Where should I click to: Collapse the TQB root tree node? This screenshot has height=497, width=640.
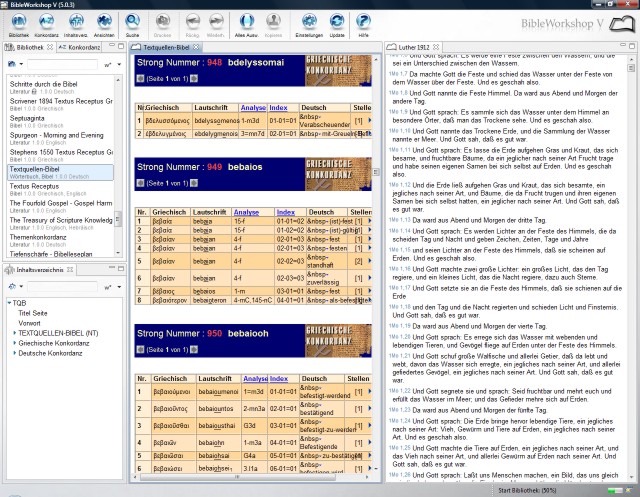[x=8, y=301]
